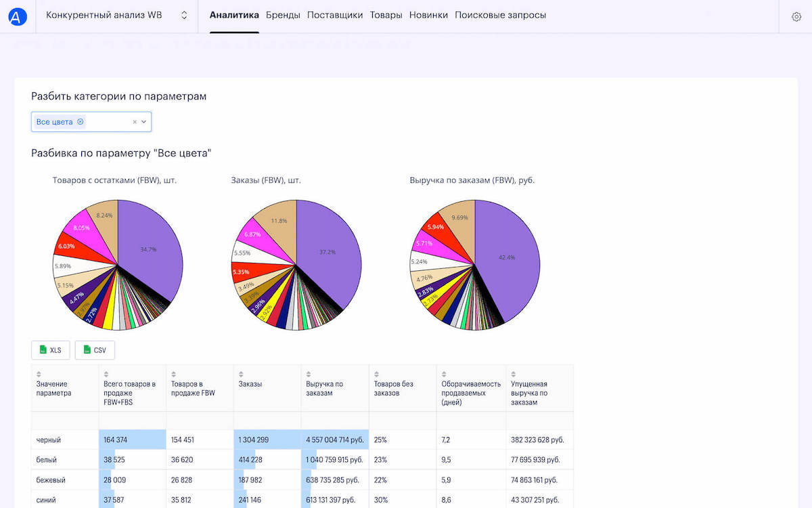Sort by 'Значение параметра' column arrows
The image size is (812, 508).
click(39, 374)
